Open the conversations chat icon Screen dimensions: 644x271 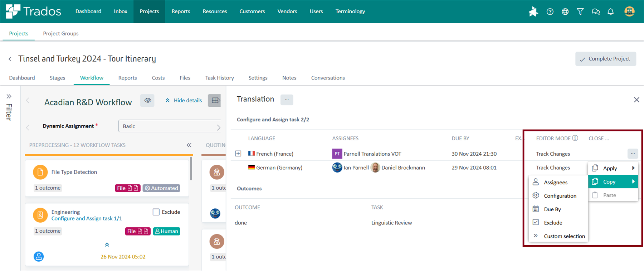[596, 11]
